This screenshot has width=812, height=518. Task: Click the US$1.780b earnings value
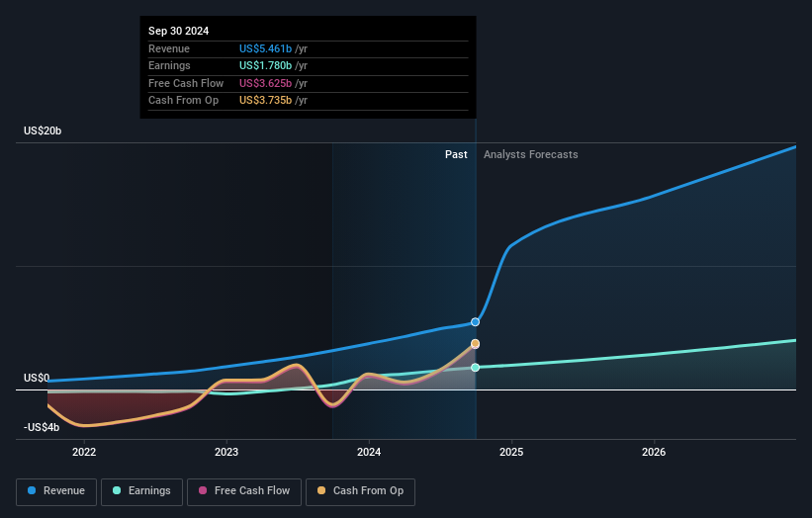point(266,65)
